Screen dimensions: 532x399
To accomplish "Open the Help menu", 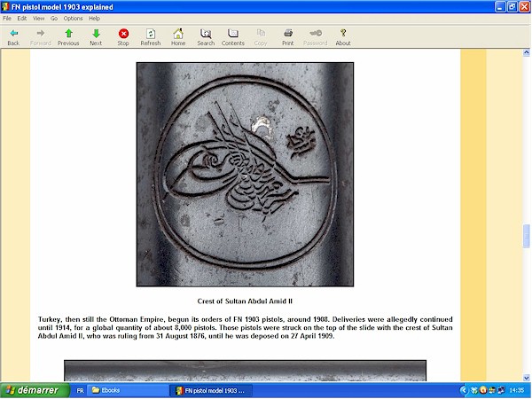I will pos(94,19).
